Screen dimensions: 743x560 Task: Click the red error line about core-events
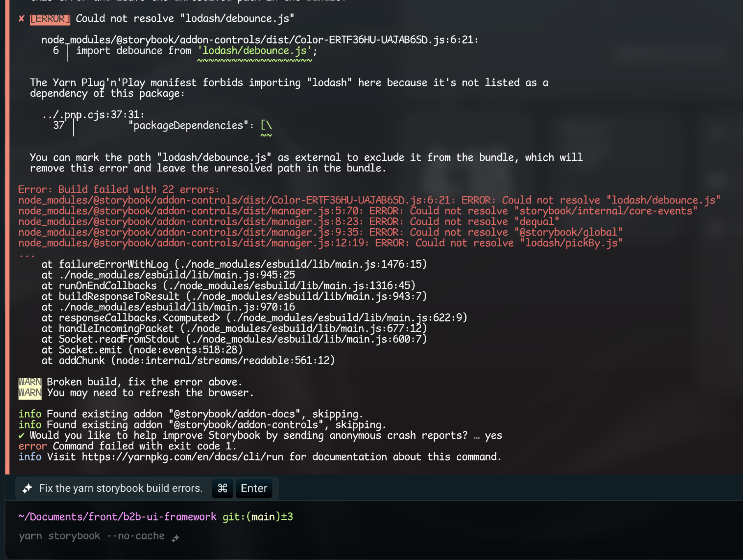point(358,211)
